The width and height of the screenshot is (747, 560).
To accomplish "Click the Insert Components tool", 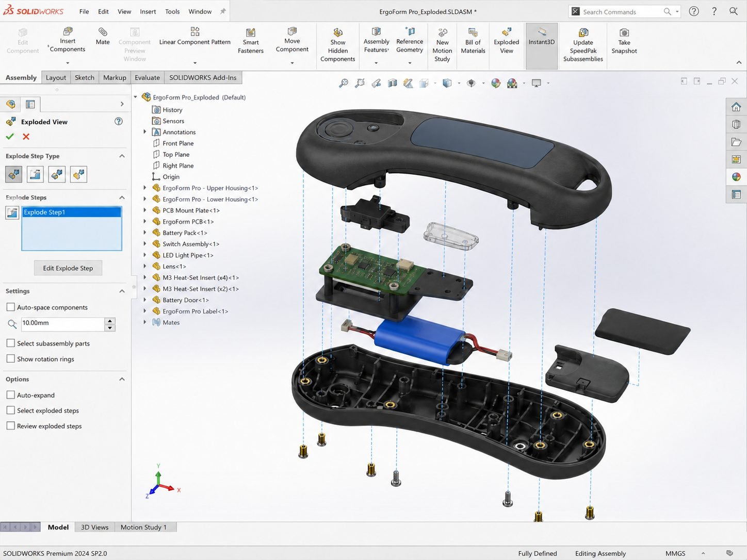I will (68, 40).
